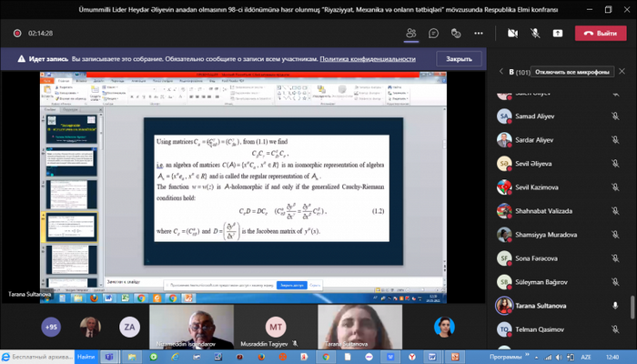Collapse the participants list section chevron

pyautogui.click(x=500, y=71)
